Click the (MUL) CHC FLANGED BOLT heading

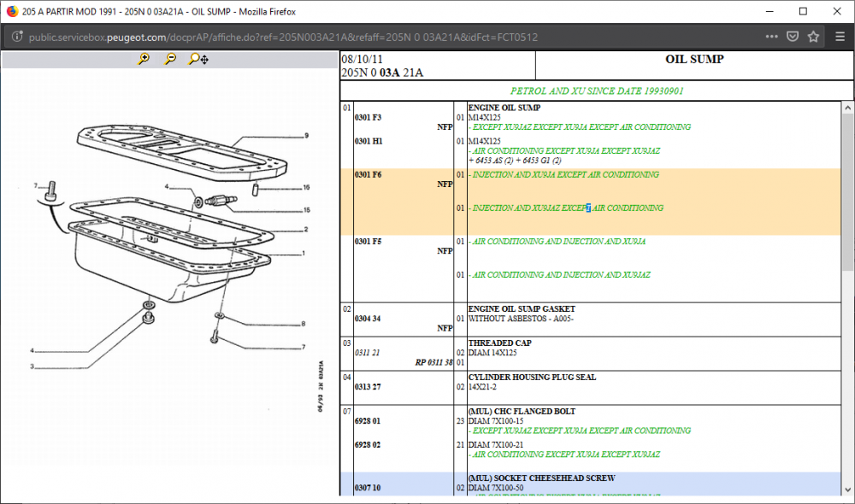(x=522, y=412)
